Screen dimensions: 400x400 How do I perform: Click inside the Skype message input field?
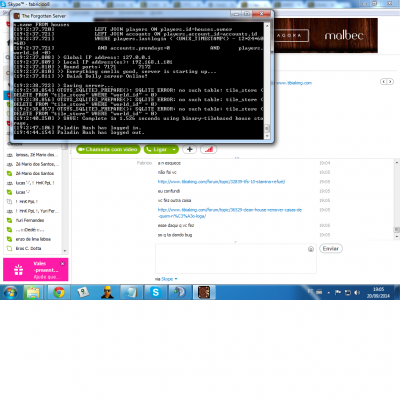click(236, 259)
